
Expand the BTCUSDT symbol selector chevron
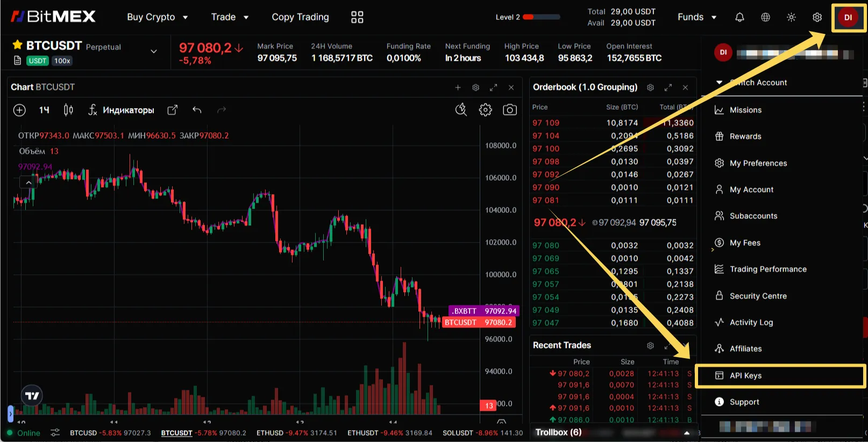[153, 52]
